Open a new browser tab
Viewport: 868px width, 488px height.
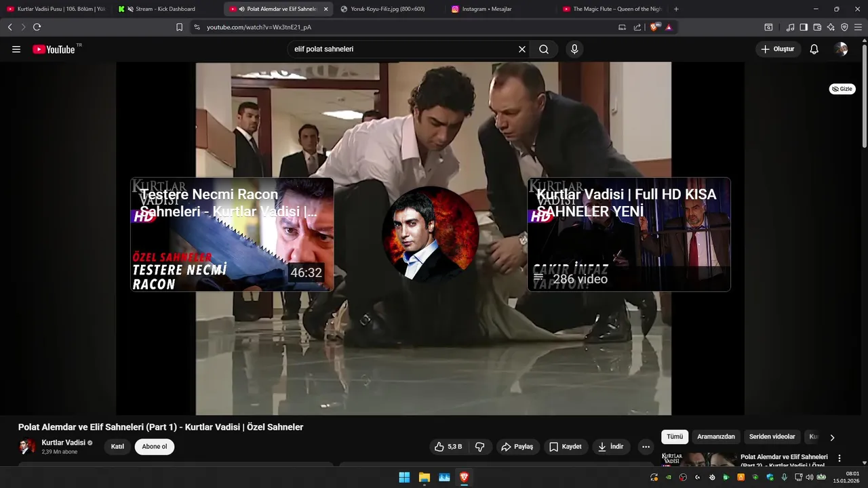pyautogui.click(x=676, y=9)
